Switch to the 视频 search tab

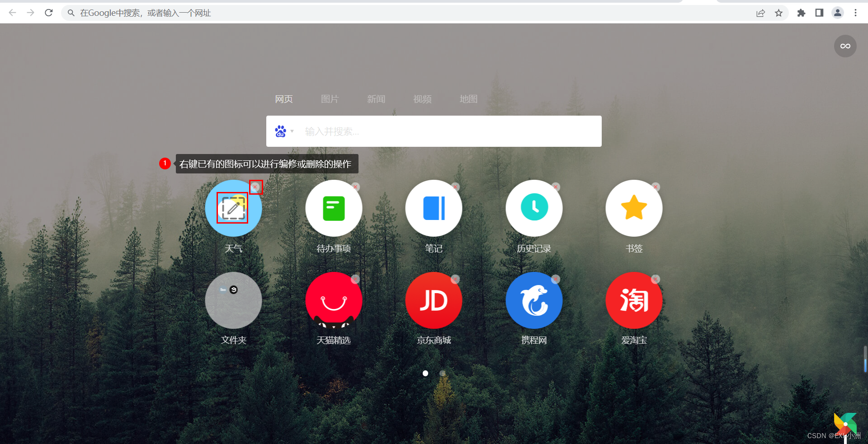(x=422, y=99)
